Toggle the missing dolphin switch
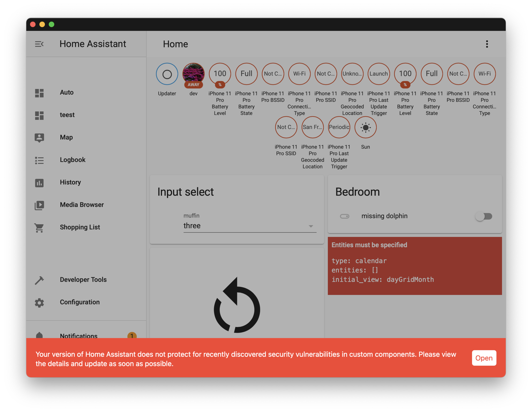 coord(484,216)
